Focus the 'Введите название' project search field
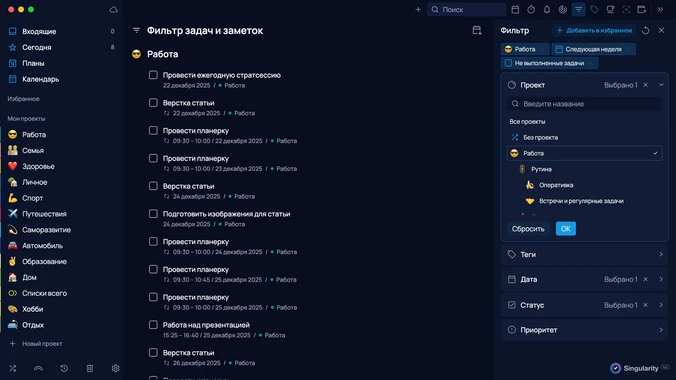Image resolution: width=676 pixels, height=380 pixels. [585, 104]
